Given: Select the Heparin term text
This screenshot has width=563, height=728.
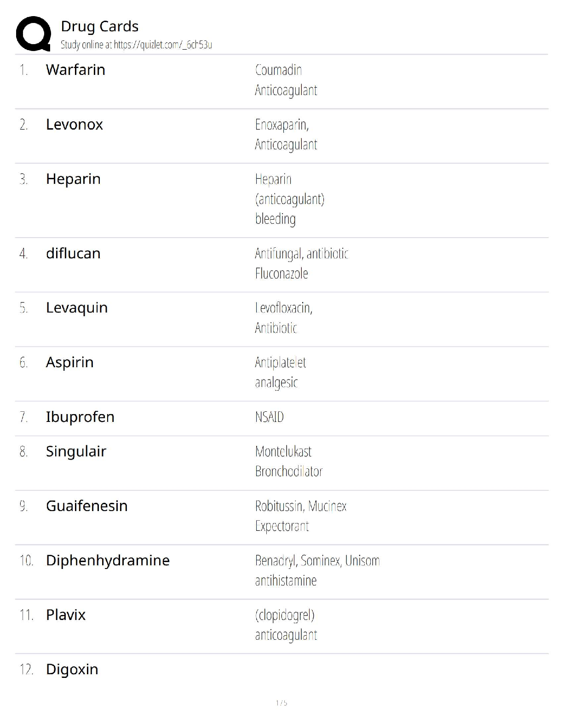Looking at the screenshot, I should [x=73, y=179].
